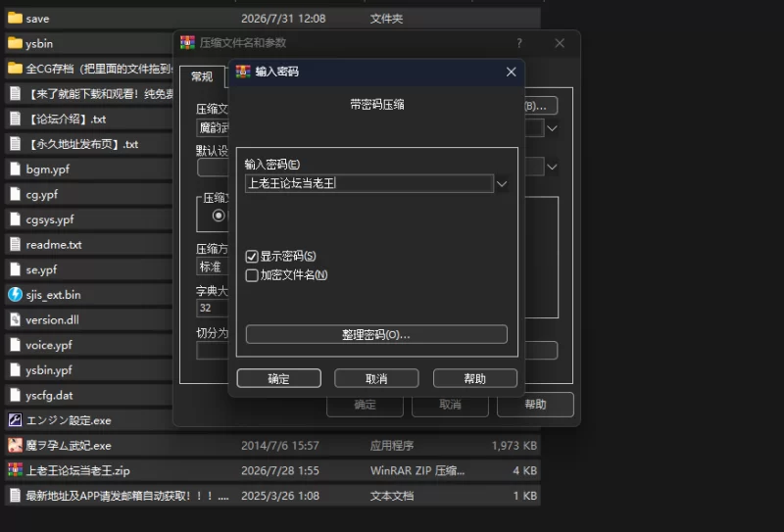Click the WinRAR ZIP 压缩... type cell
Screen dimensions: 784x532
pos(417,470)
